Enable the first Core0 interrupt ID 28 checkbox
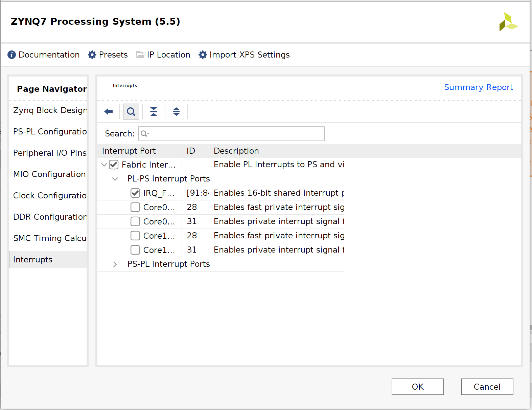 [x=135, y=207]
